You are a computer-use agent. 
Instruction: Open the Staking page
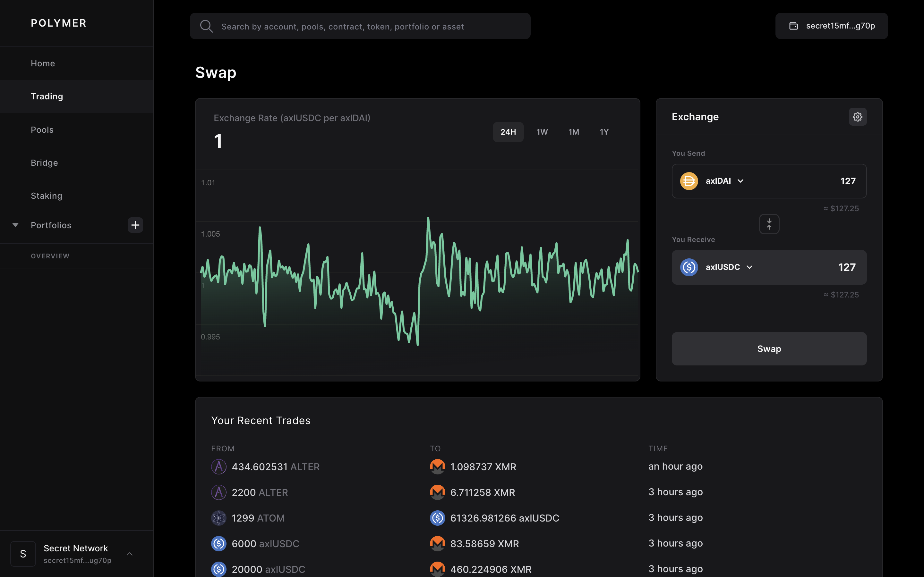pyautogui.click(x=46, y=196)
